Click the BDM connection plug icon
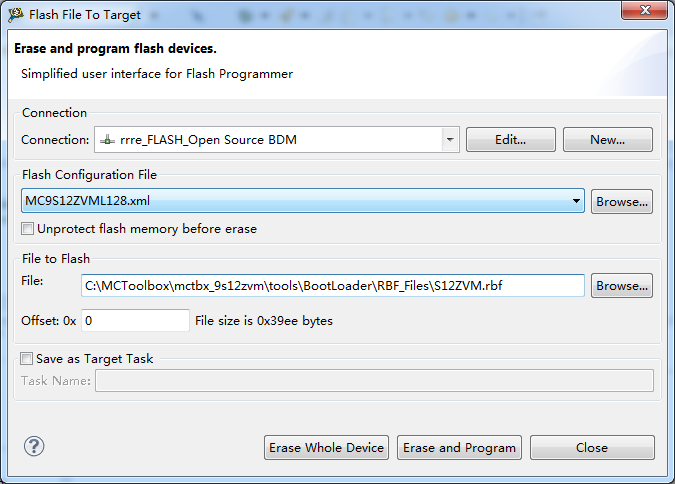This screenshot has width=675, height=484. pyautogui.click(x=108, y=140)
